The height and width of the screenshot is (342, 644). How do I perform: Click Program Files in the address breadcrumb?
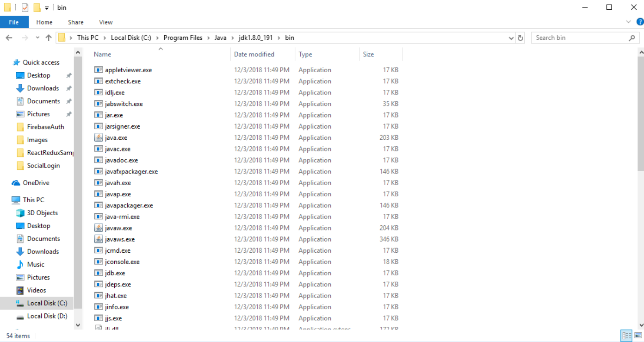point(183,38)
